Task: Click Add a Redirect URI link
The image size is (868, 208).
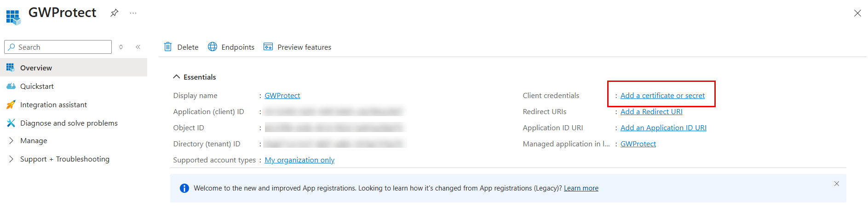Action: point(651,112)
